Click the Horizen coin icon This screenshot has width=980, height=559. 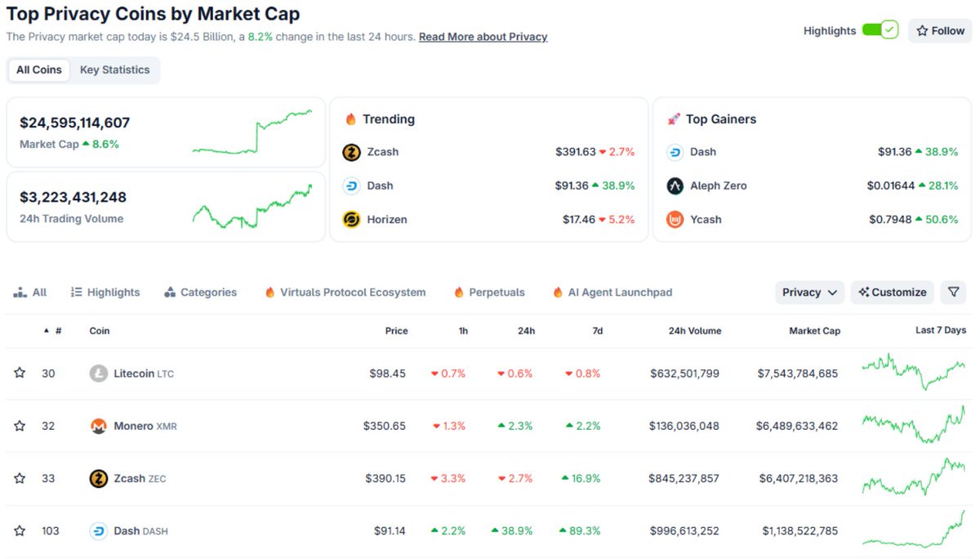tap(351, 219)
